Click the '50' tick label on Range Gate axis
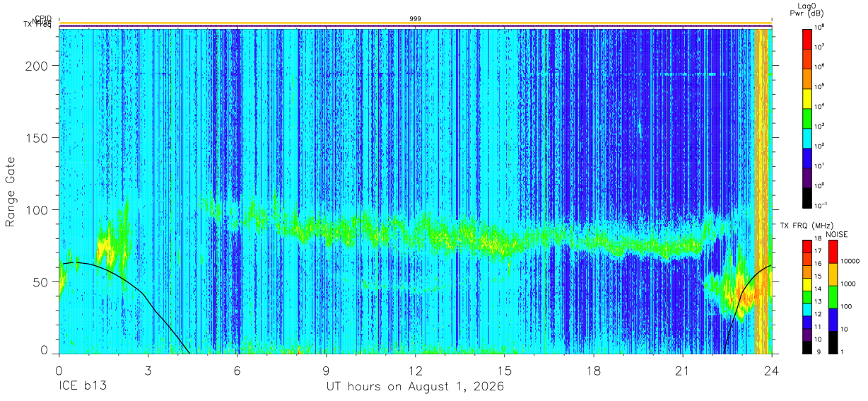868x401 pixels. tap(40, 282)
